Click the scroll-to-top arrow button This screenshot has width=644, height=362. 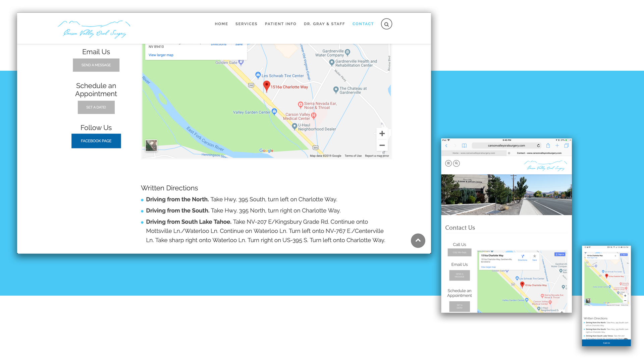point(418,241)
